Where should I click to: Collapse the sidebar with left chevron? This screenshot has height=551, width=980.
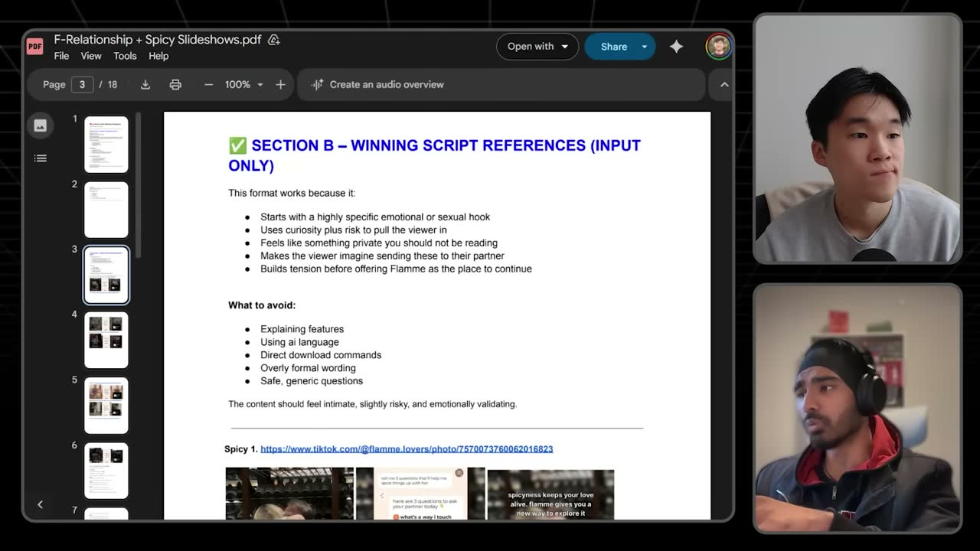(x=40, y=504)
